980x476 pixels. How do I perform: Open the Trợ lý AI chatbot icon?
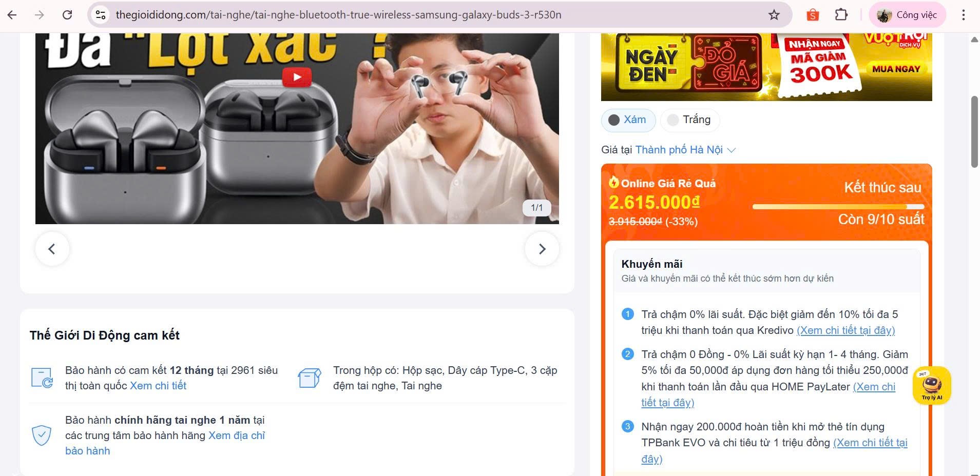pyautogui.click(x=932, y=385)
